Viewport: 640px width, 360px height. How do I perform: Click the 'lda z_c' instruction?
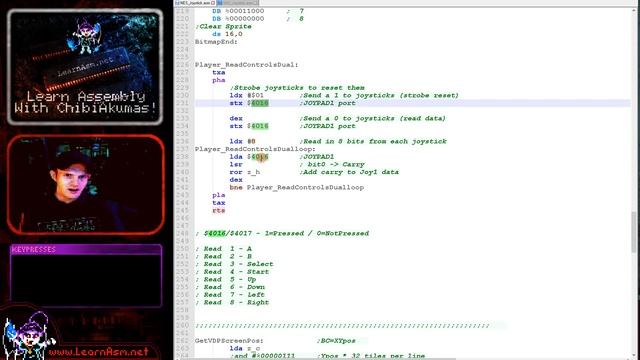point(244,349)
